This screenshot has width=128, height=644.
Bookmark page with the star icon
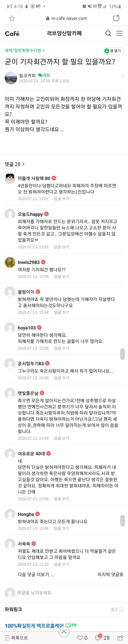point(12,18)
